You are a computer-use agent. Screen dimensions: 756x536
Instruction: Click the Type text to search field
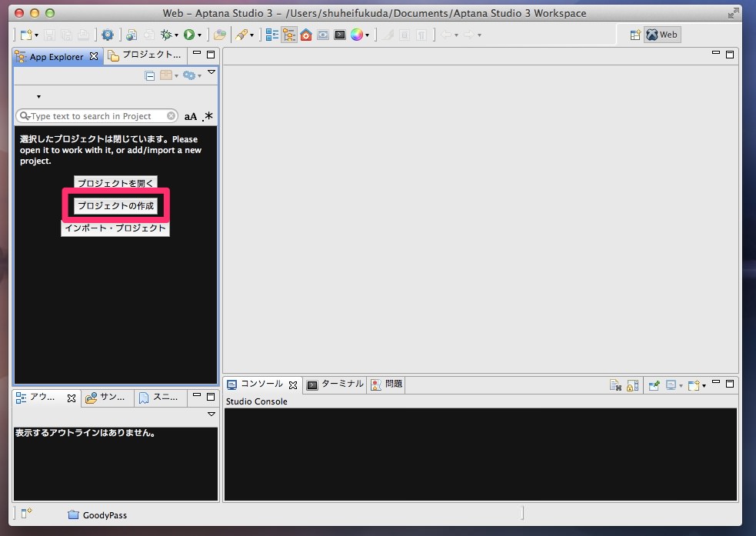96,116
